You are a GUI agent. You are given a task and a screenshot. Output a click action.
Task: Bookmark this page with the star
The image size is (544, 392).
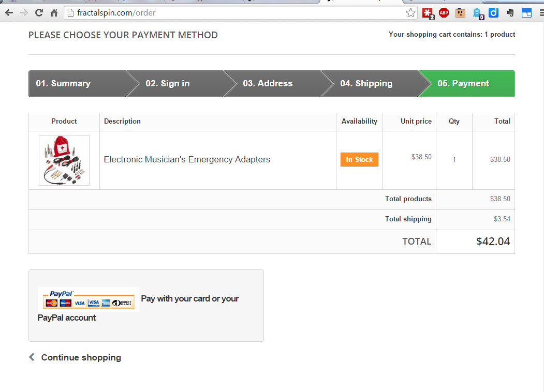pyautogui.click(x=410, y=13)
